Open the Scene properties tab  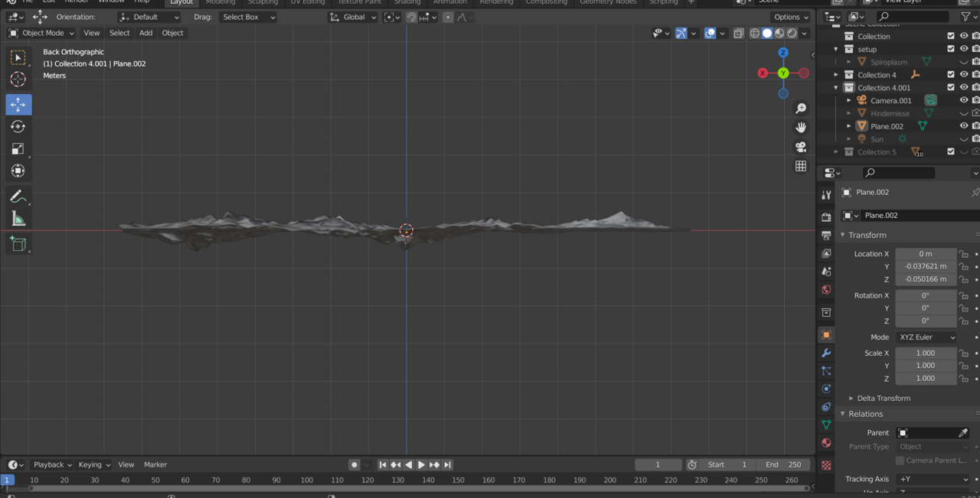[x=826, y=272]
